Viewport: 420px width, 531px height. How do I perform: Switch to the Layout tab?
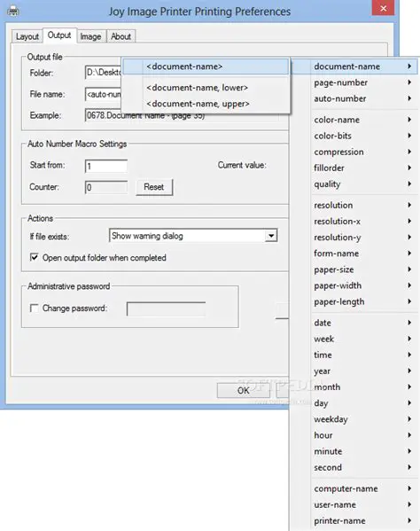point(27,36)
